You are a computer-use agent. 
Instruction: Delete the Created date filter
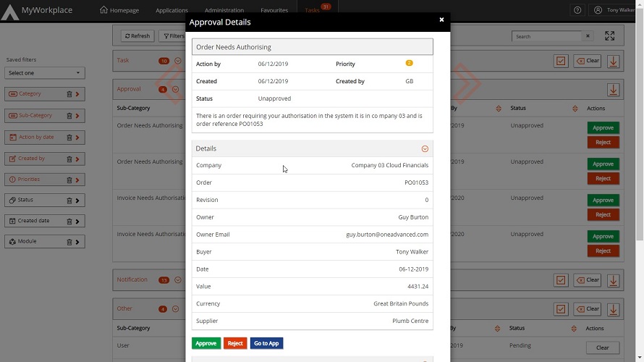69,222
